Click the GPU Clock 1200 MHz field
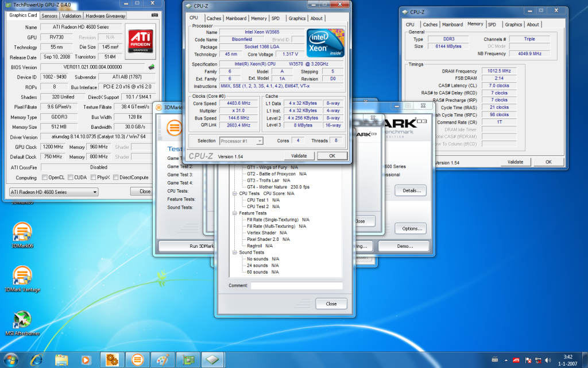Image resolution: width=588 pixels, height=368 pixels. [x=53, y=147]
